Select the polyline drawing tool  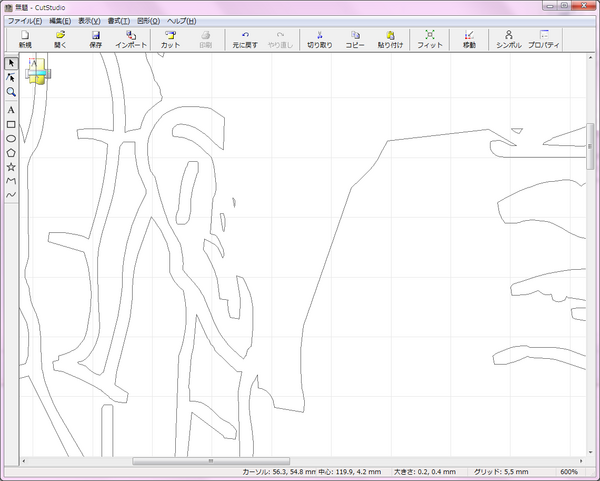click(11, 181)
